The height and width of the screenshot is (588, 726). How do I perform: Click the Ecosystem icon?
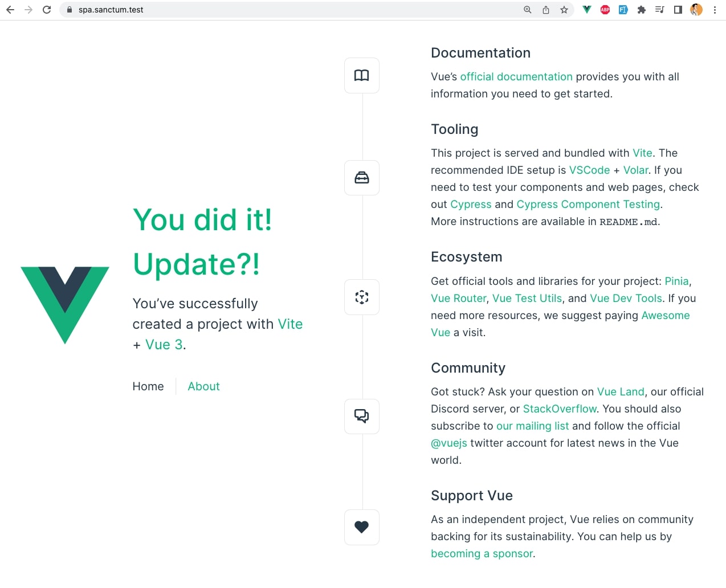362,297
